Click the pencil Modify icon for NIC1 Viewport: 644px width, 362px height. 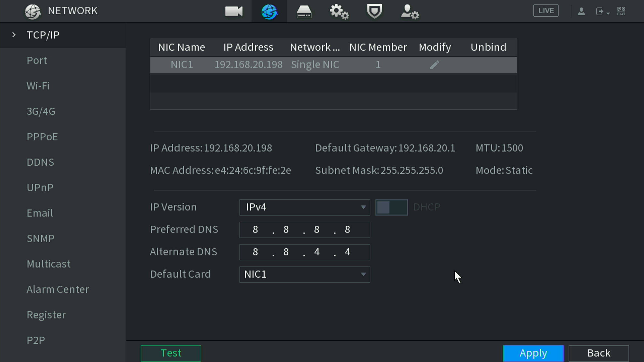pos(434,65)
